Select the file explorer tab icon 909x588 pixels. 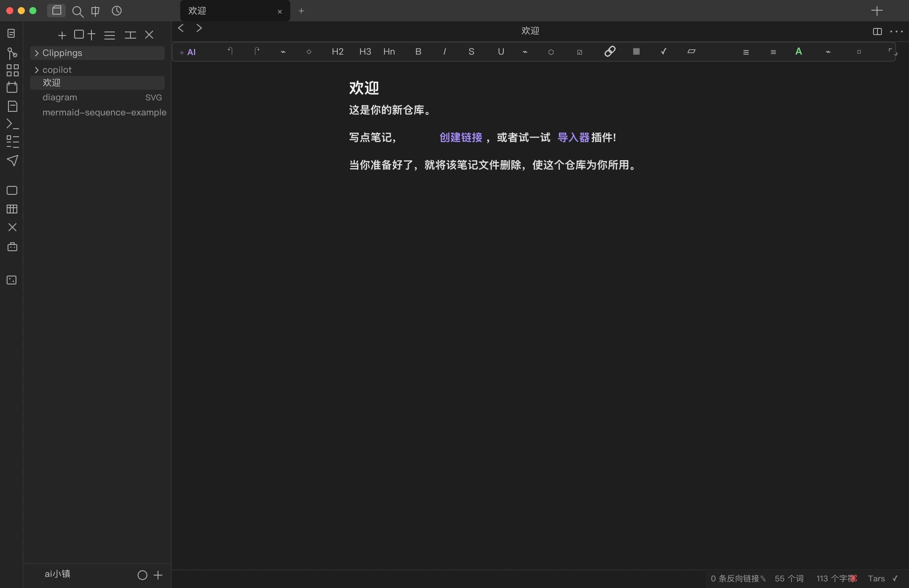pos(56,11)
